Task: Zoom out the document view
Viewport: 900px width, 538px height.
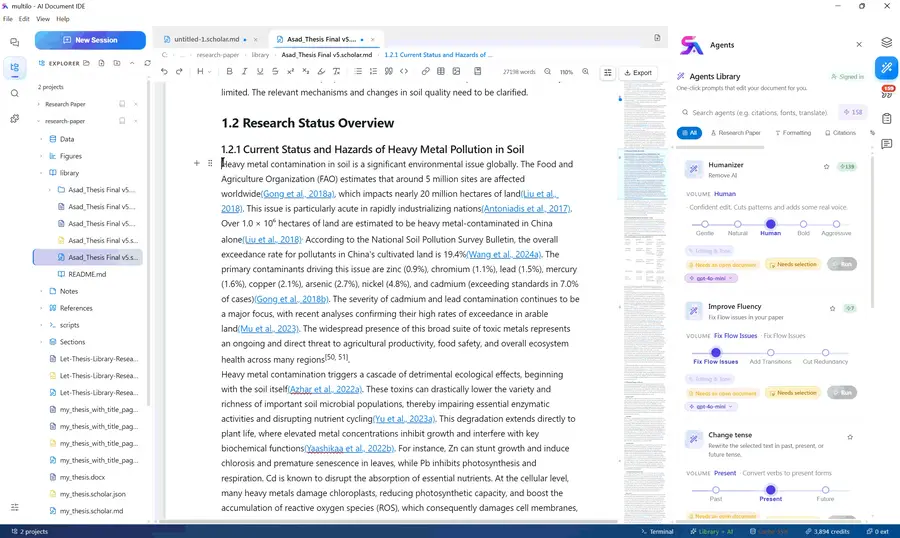Action: tap(548, 72)
